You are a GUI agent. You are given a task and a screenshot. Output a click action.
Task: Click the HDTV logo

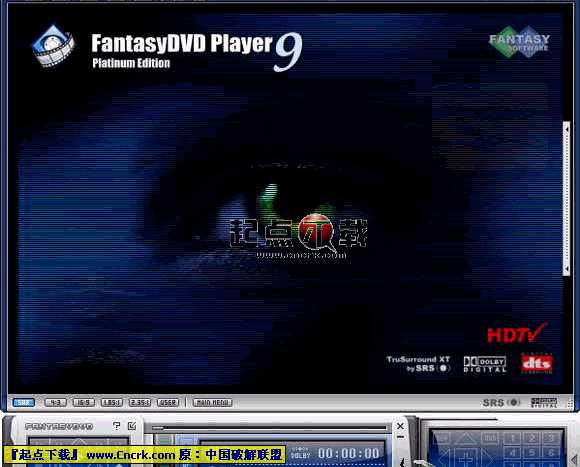(517, 333)
